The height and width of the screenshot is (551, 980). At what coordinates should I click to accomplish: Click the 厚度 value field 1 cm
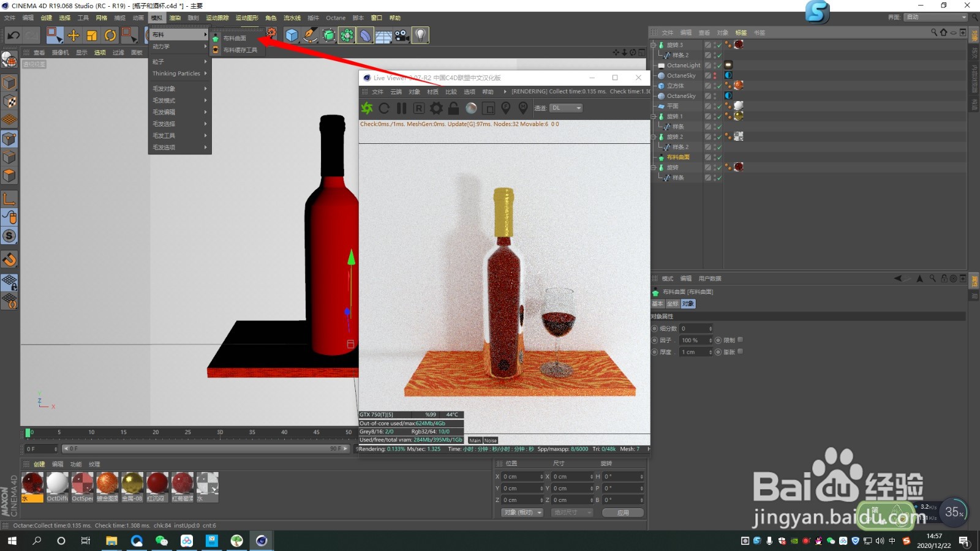point(696,352)
